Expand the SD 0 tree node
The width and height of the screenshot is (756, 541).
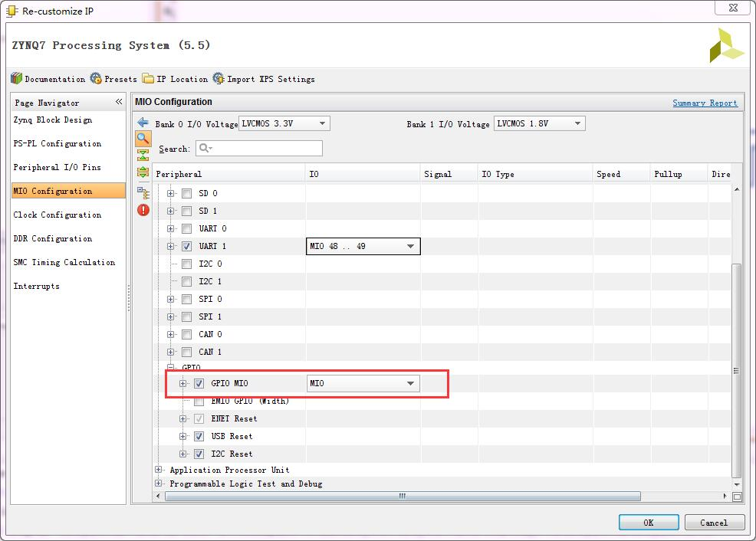[x=171, y=194]
